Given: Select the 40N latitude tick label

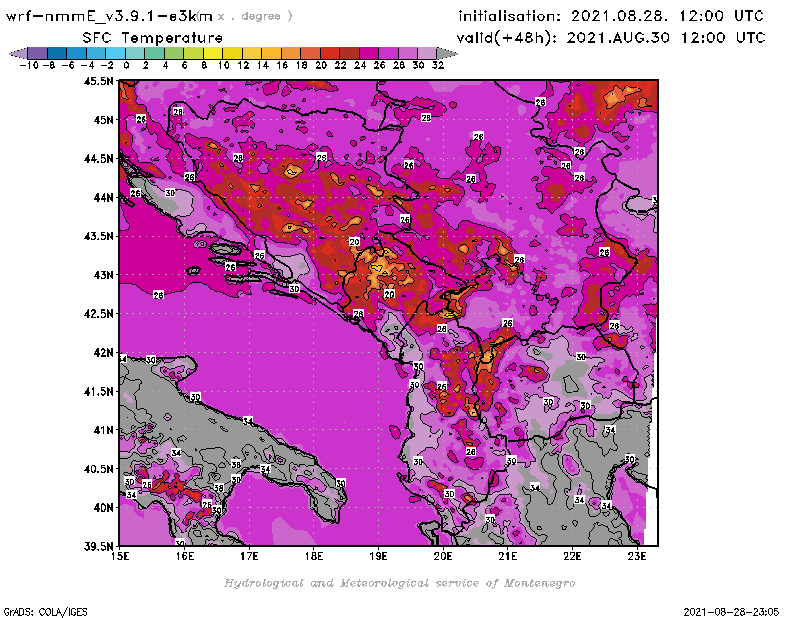Looking at the screenshot, I should (102, 507).
